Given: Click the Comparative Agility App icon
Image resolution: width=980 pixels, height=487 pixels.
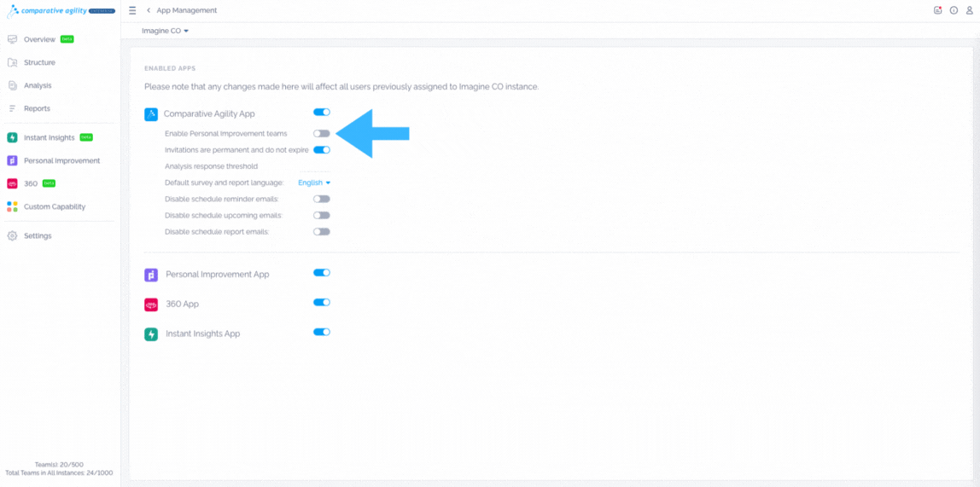Looking at the screenshot, I should pos(151,114).
